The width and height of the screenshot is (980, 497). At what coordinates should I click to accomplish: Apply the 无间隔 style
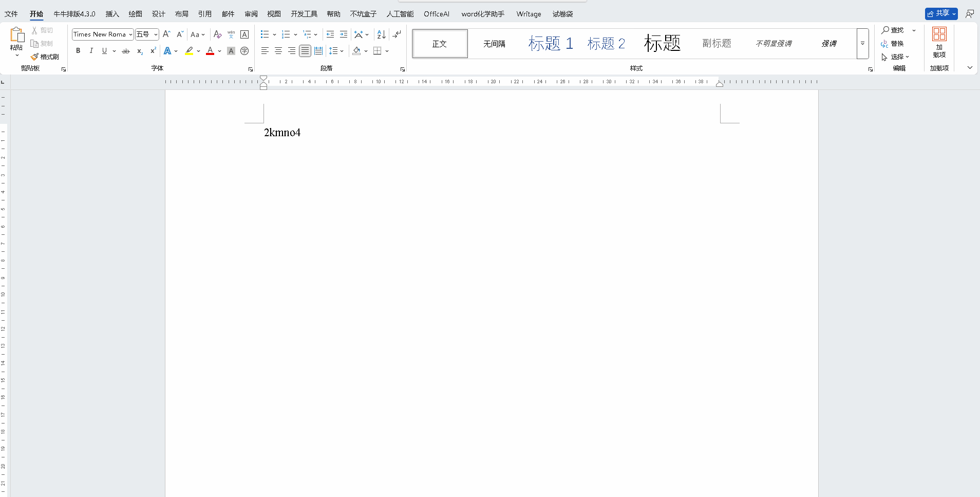pyautogui.click(x=495, y=44)
